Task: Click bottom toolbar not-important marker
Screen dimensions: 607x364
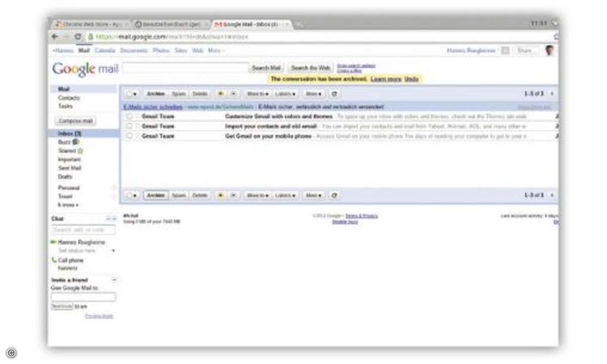Action: coord(233,195)
